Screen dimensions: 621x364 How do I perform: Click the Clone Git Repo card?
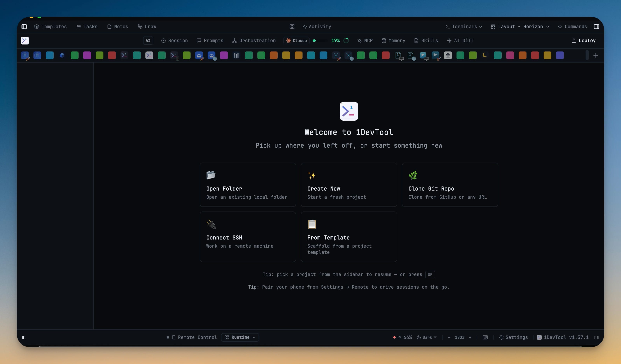click(x=450, y=185)
